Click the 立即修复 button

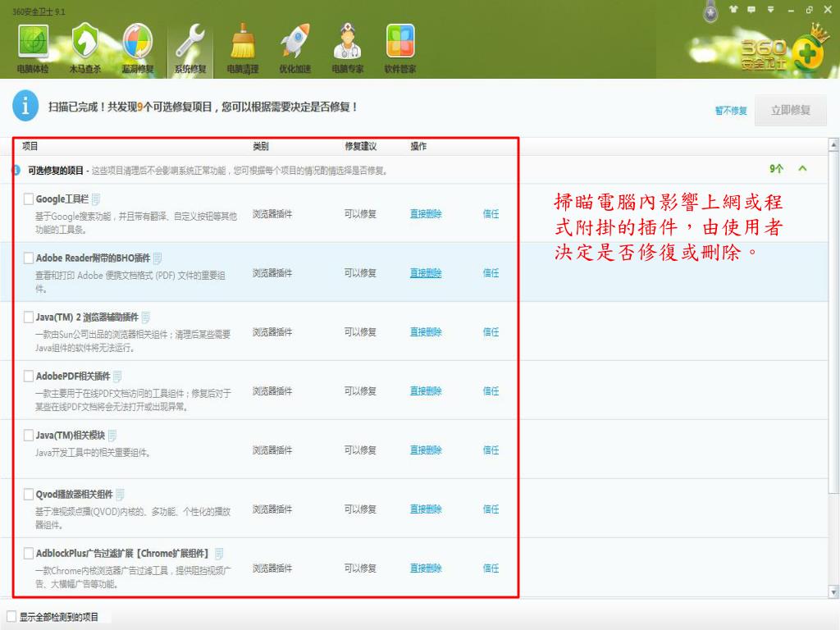[791, 111]
